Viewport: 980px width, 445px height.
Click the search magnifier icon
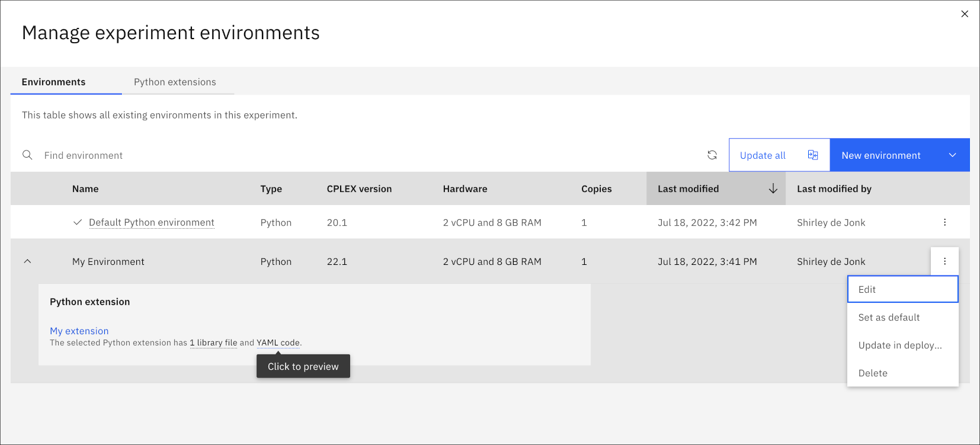[x=27, y=155]
